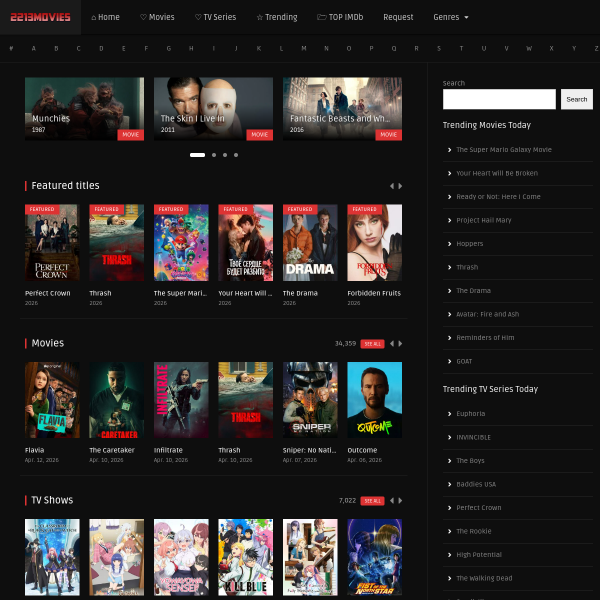Show previous Featured titles with left arrow

coord(392,186)
